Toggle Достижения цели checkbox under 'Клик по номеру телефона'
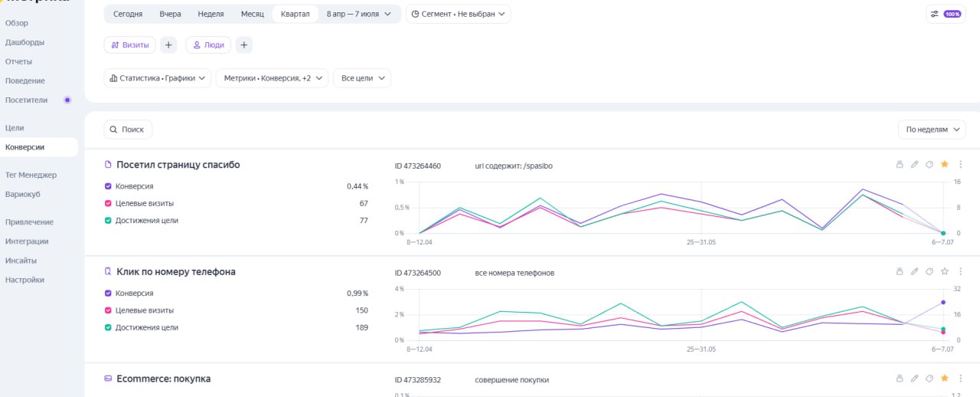This screenshot has height=397, width=980. 108,327
